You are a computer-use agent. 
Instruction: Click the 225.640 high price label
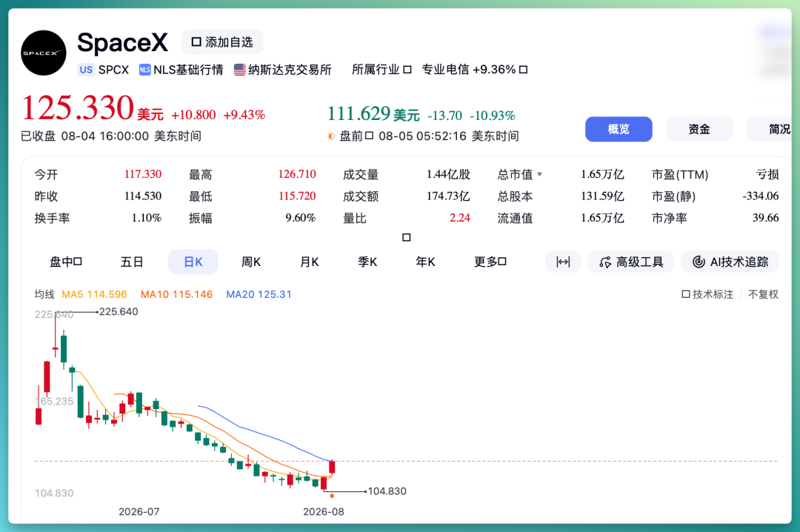coord(119,311)
